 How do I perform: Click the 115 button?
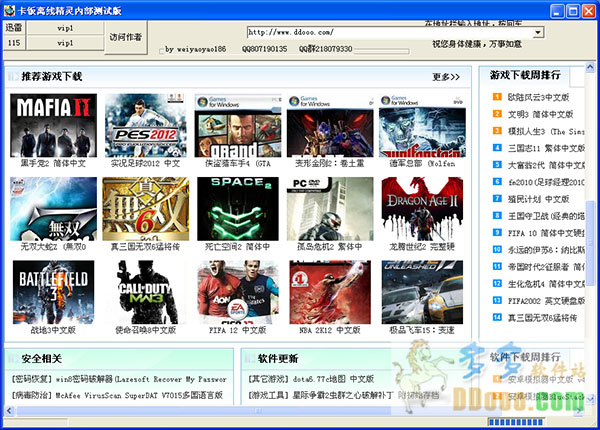point(14,43)
